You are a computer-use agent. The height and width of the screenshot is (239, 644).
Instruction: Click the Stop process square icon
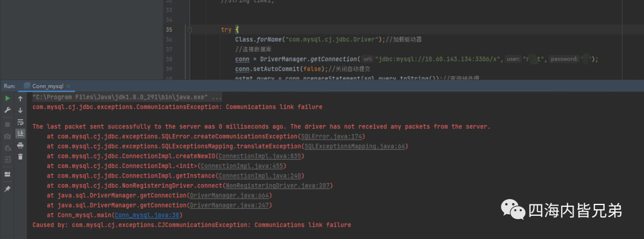pos(7,125)
